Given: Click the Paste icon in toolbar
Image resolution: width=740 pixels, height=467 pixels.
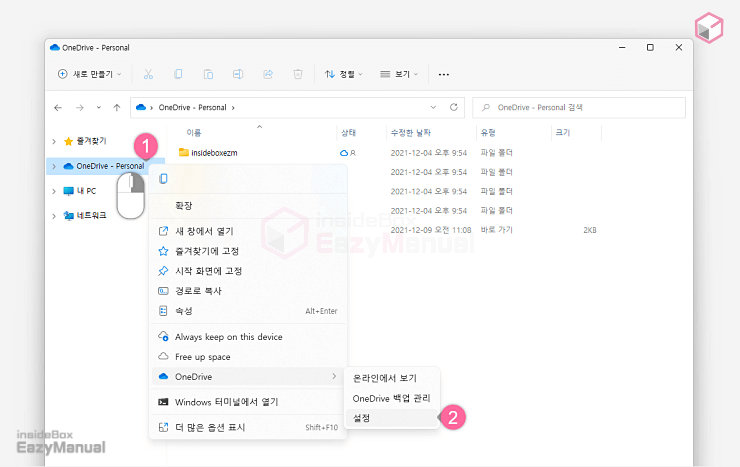Looking at the screenshot, I should [x=208, y=74].
